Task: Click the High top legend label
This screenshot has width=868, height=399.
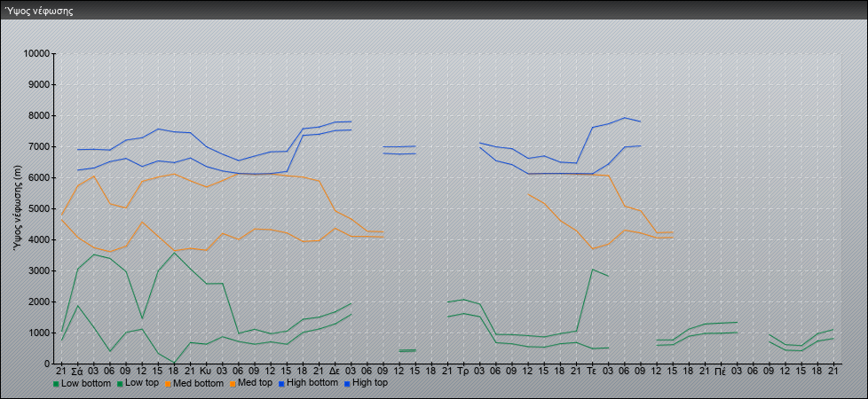Action: tap(370, 382)
